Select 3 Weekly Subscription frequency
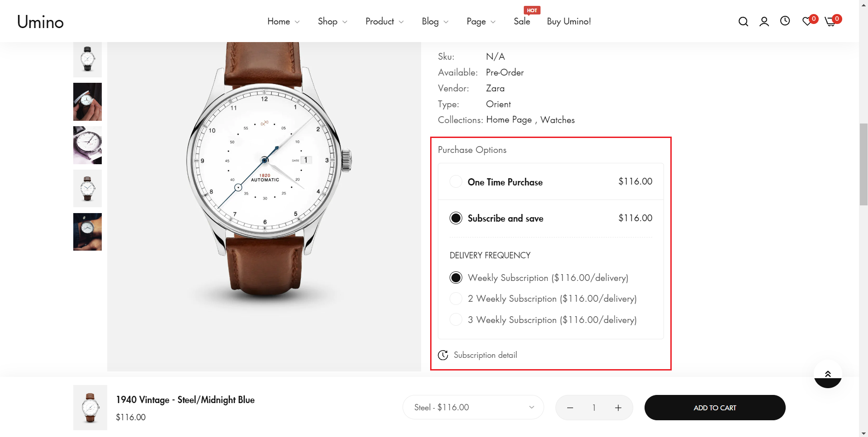This screenshot has height=437, width=868. pyautogui.click(x=456, y=320)
